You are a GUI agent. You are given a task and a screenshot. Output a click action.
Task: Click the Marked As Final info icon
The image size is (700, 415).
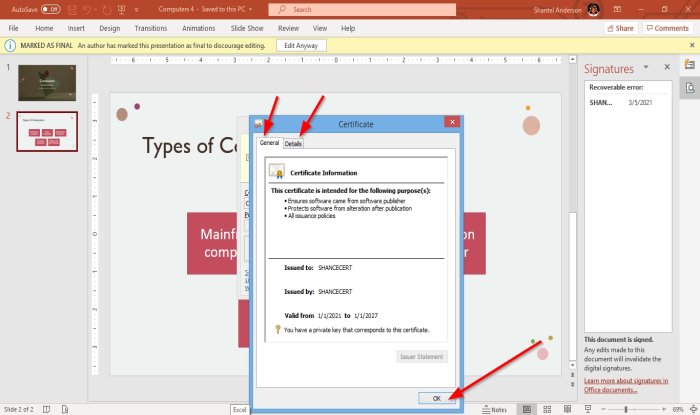[10, 46]
